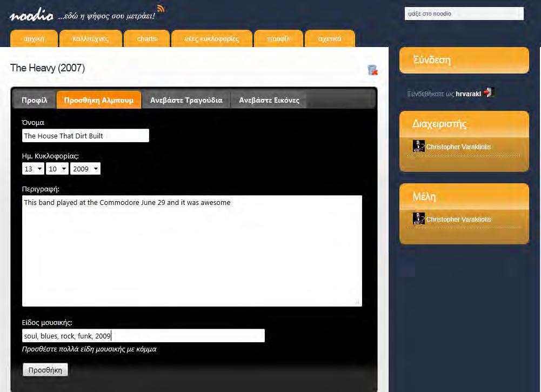This screenshot has width=541, height=392.
Task: Open Christopher Varakliotis link under Μέλη
Action: 458,220
